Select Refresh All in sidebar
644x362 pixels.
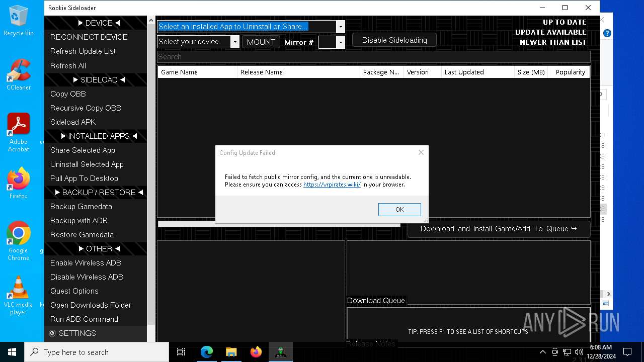(96, 66)
